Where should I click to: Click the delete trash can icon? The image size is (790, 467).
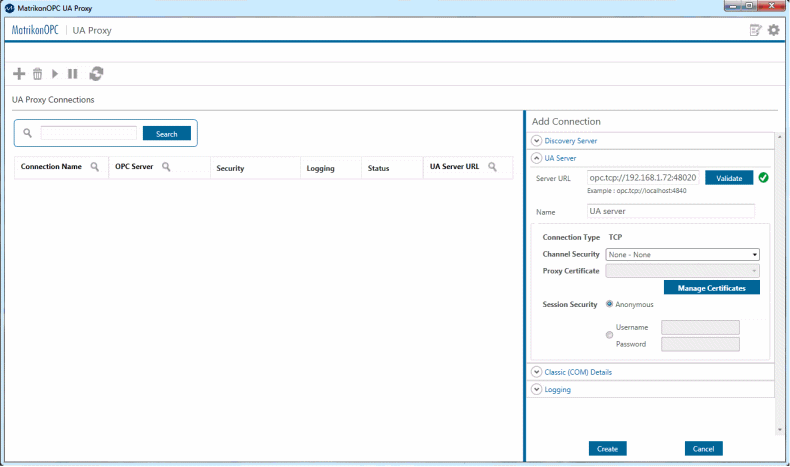[x=37, y=74]
